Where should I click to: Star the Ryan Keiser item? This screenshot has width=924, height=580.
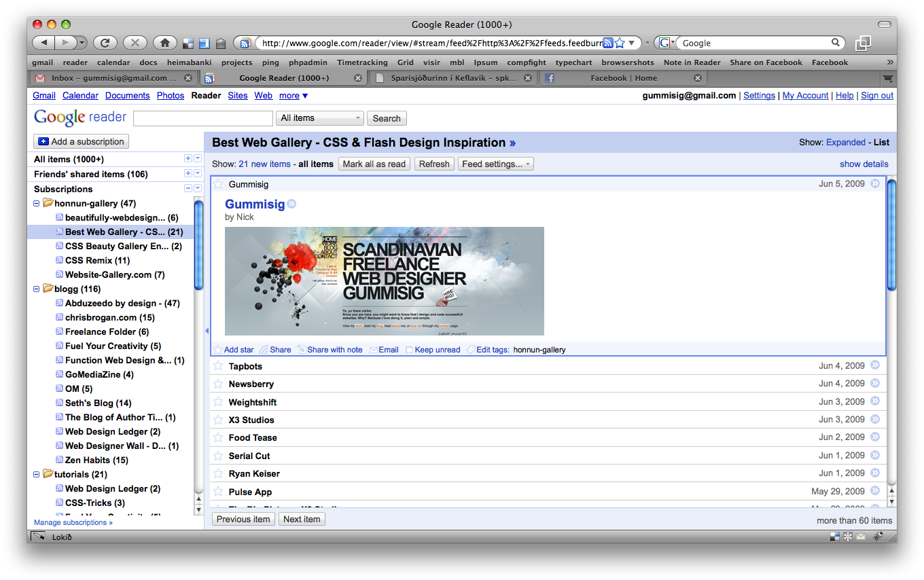[x=218, y=473]
